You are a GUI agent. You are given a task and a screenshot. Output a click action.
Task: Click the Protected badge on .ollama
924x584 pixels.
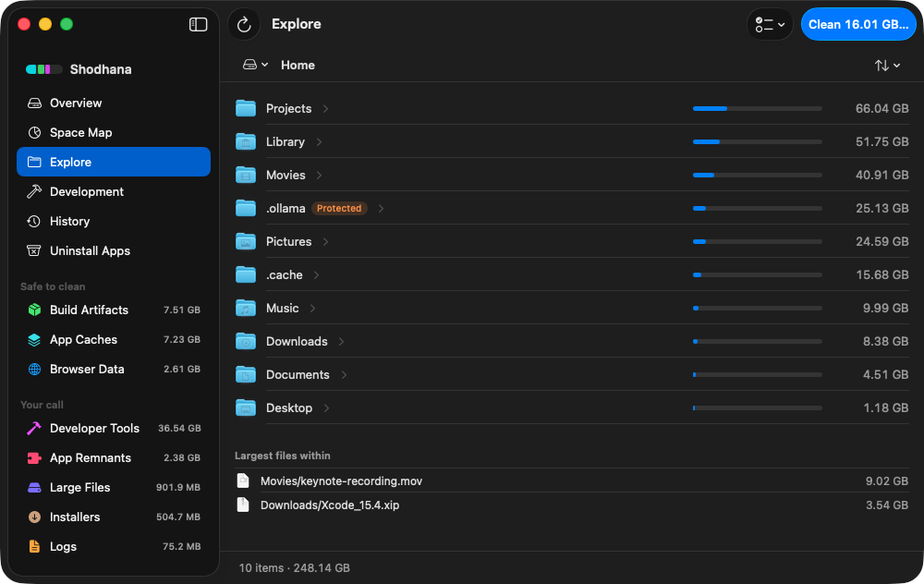pyautogui.click(x=339, y=208)
